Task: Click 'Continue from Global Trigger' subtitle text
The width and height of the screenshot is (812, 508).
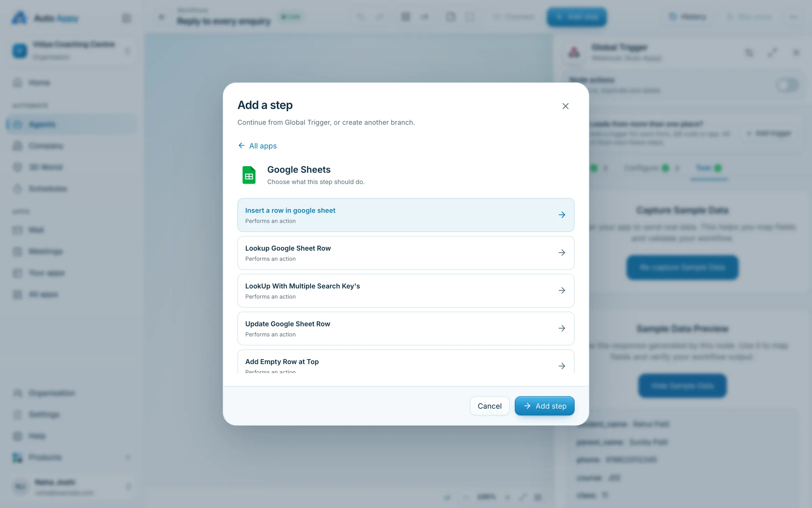Action: [x=326, y=122]
